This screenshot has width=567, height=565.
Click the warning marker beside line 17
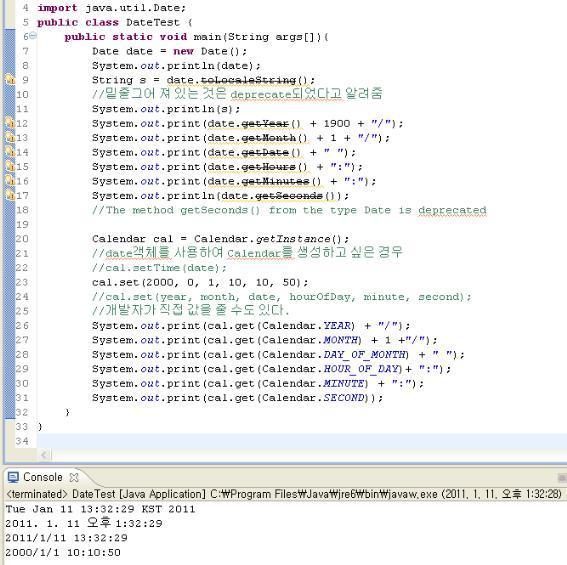(10, 195)
